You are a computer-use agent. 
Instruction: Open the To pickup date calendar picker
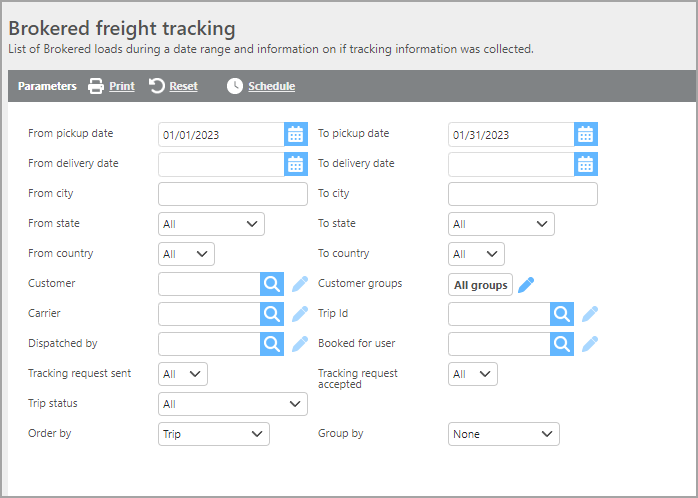pos(586,134)
